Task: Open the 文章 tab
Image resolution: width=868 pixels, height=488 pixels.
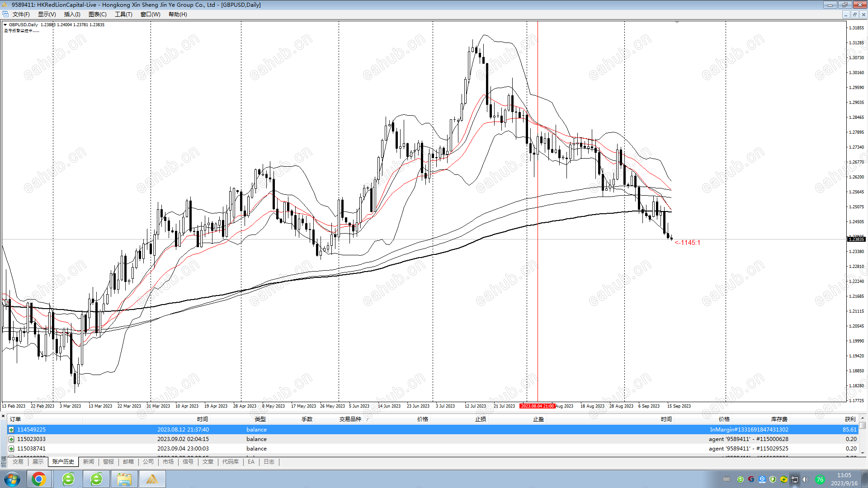Action: pos(208,462)
